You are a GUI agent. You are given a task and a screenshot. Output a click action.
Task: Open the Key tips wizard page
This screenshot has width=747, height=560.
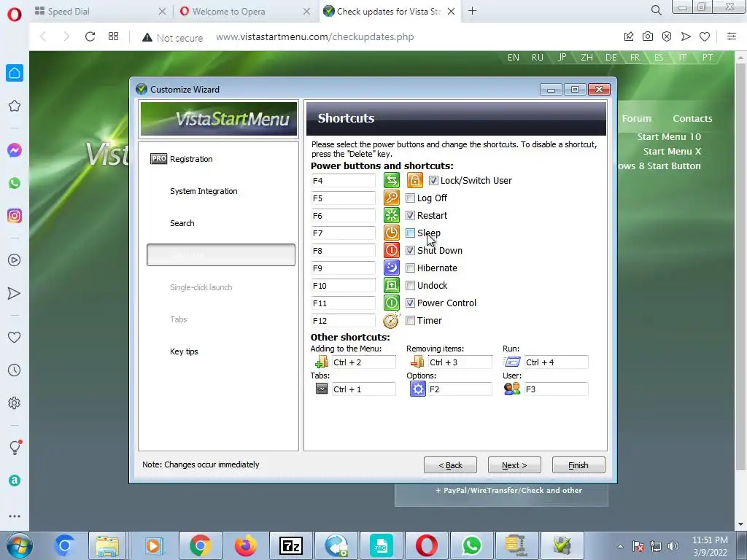[x=184, y=351]
